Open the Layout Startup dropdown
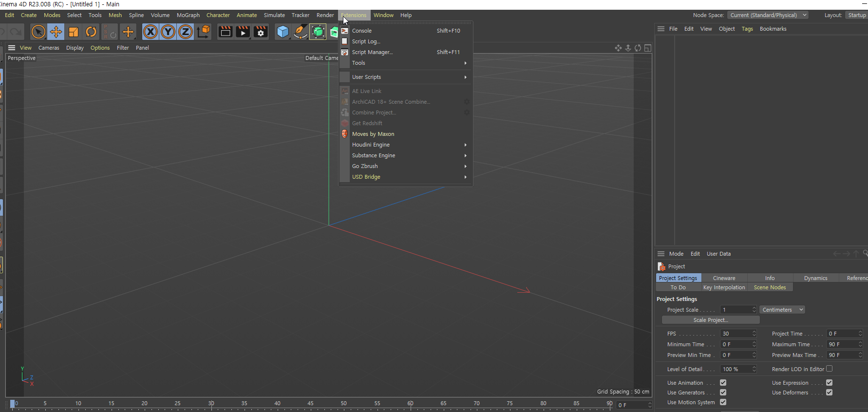The height and width of the screenshot is (412, 868). coord(857,15)
